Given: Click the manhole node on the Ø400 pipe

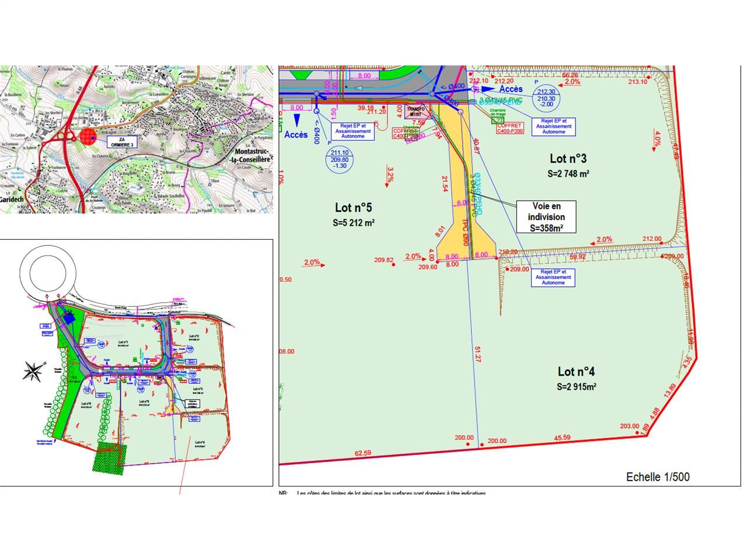Looking at the screenshot, I should click(x=432, y=93).
